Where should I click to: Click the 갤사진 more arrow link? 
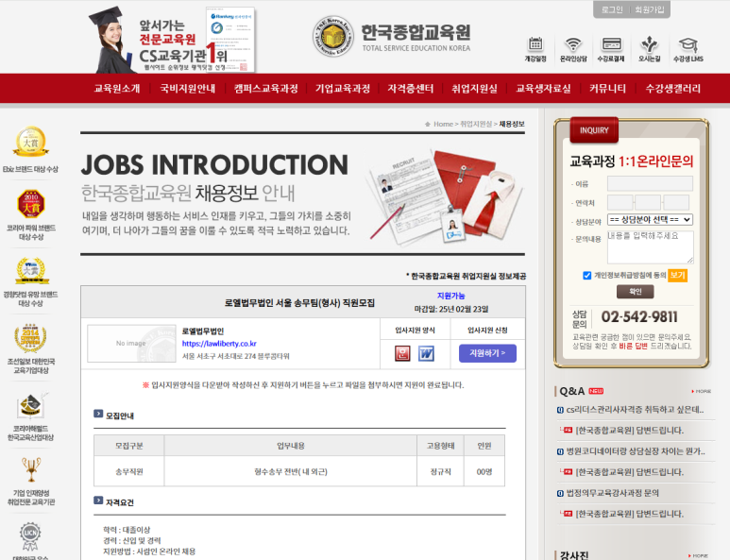698,556
